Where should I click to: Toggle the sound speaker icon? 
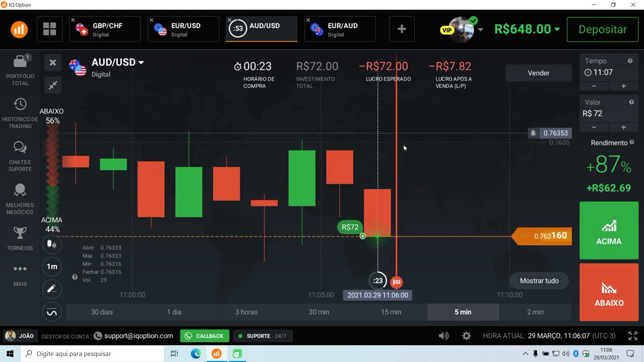(443, 336)
